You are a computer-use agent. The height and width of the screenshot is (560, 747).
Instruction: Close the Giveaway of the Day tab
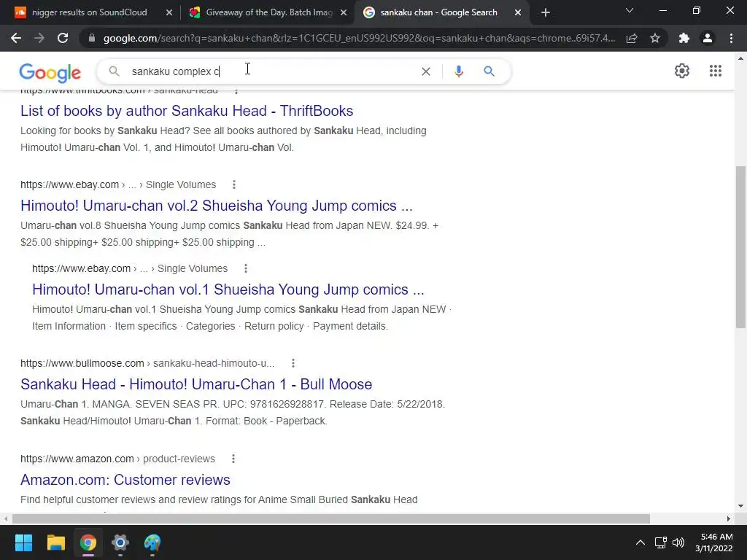pos(343,13)
